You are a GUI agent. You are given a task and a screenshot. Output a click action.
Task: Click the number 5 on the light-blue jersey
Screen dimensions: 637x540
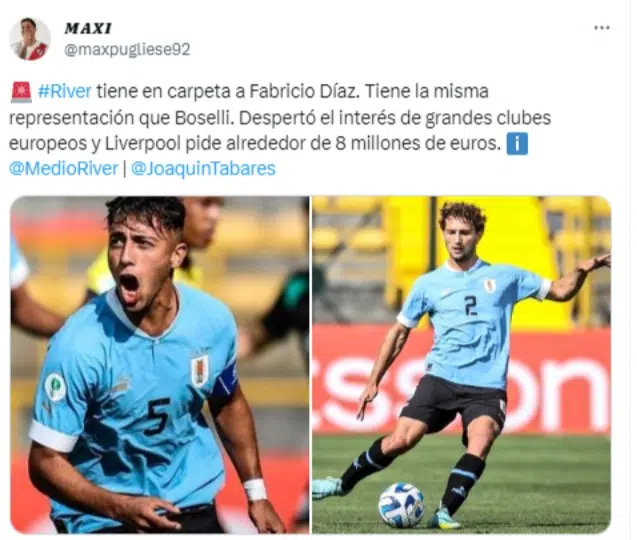(157, 417)
